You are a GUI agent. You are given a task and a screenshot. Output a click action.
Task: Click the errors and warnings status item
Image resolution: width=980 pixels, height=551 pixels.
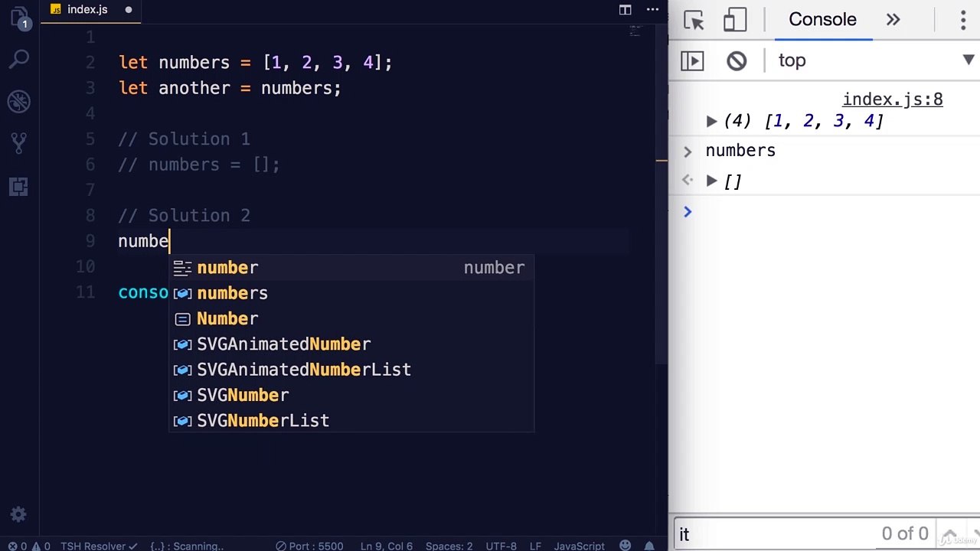(x=29, y=546)
